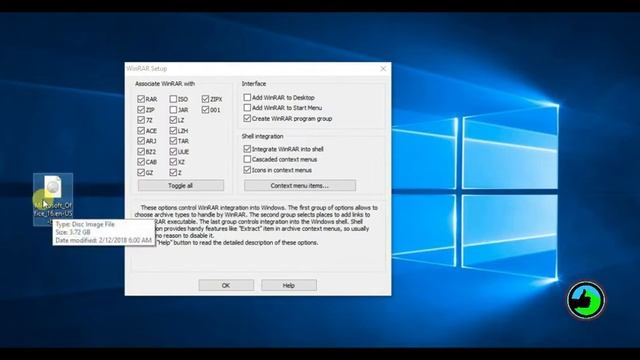This screenshot has height=360, width=640.
Task: Enable Add WinRAR to Start Menu
Action: (x=247, y=107)
